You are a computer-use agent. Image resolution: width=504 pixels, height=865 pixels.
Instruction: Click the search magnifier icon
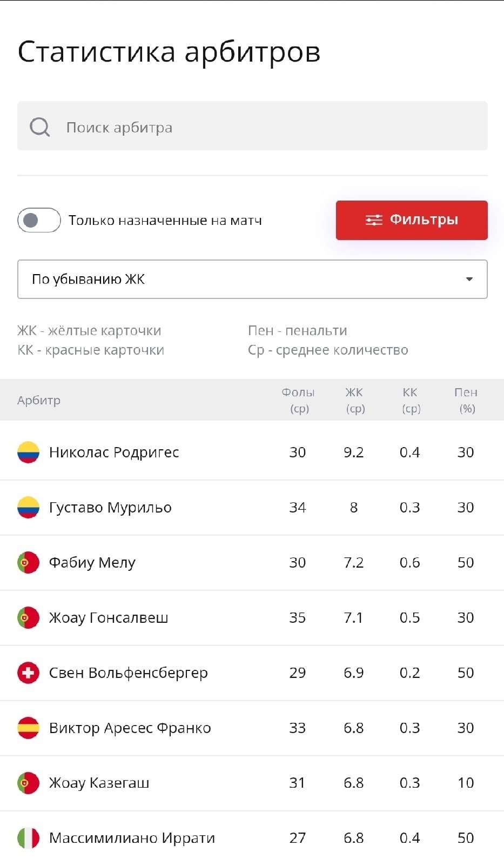(x=39, y=128)
